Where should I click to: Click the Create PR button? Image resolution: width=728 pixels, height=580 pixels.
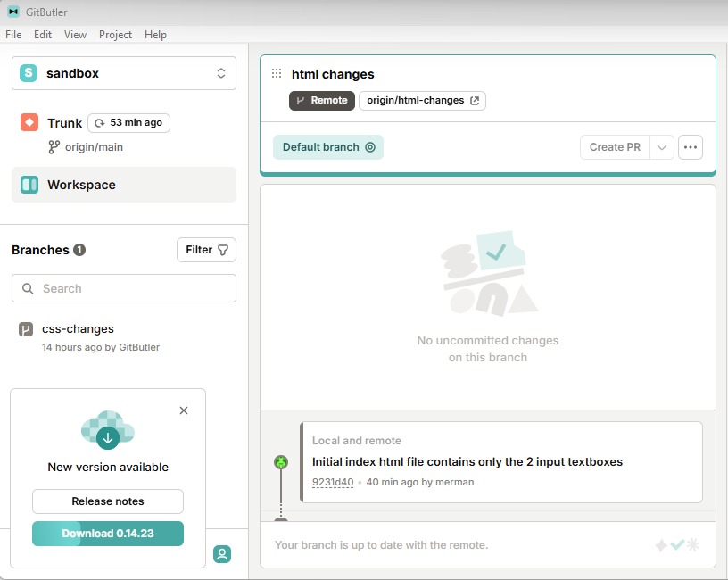click(x=616, y=147)
